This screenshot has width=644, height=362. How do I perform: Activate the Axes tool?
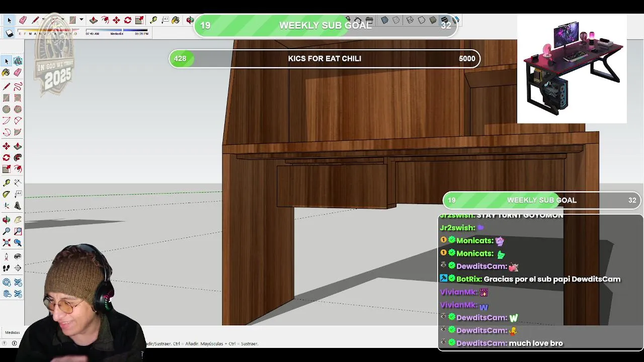click(7, 206)
